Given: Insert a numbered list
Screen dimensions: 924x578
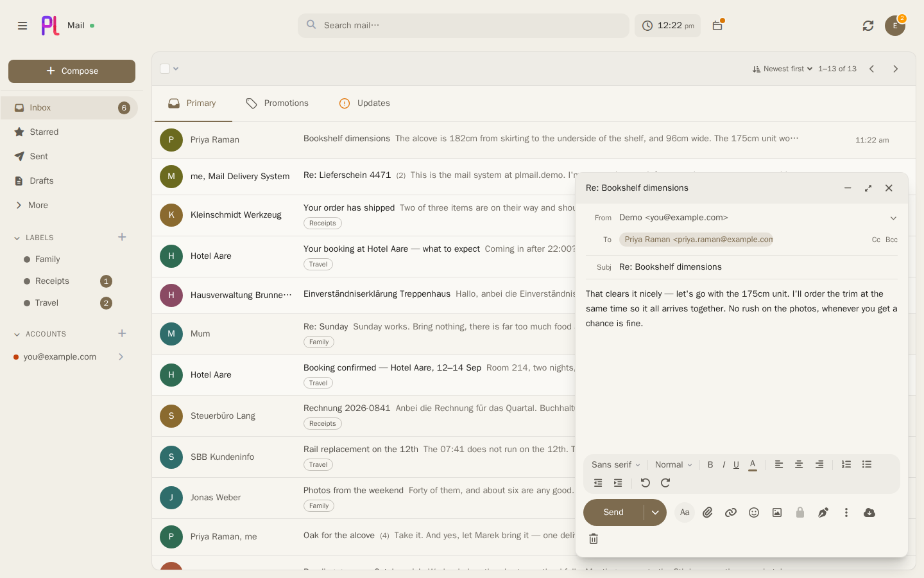Looking at the screenshot, I should tap(846, 464).
